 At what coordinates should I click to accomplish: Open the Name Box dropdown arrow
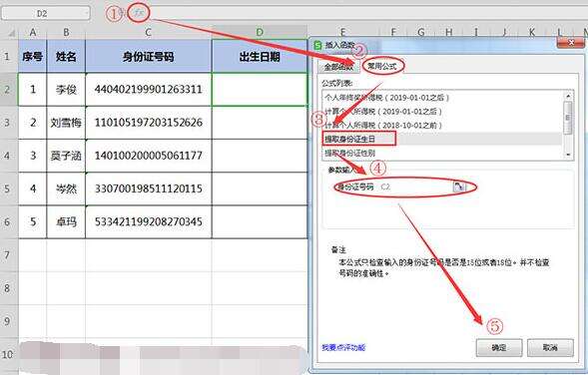87,14
